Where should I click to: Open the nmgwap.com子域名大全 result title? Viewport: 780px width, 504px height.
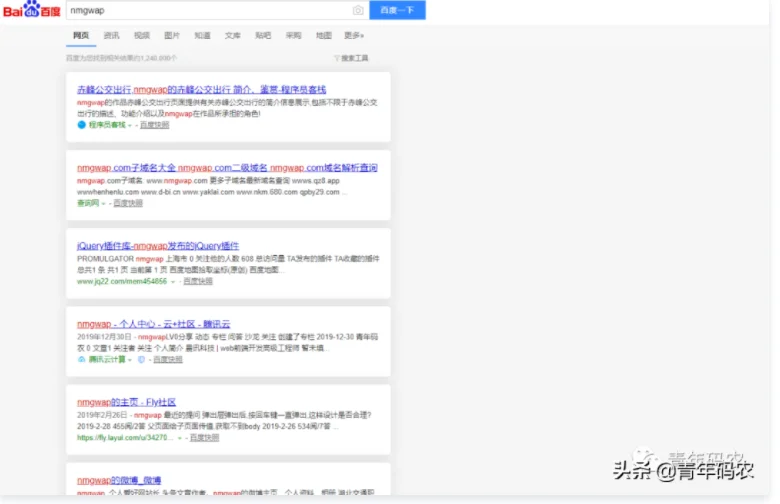pos(227,168)
